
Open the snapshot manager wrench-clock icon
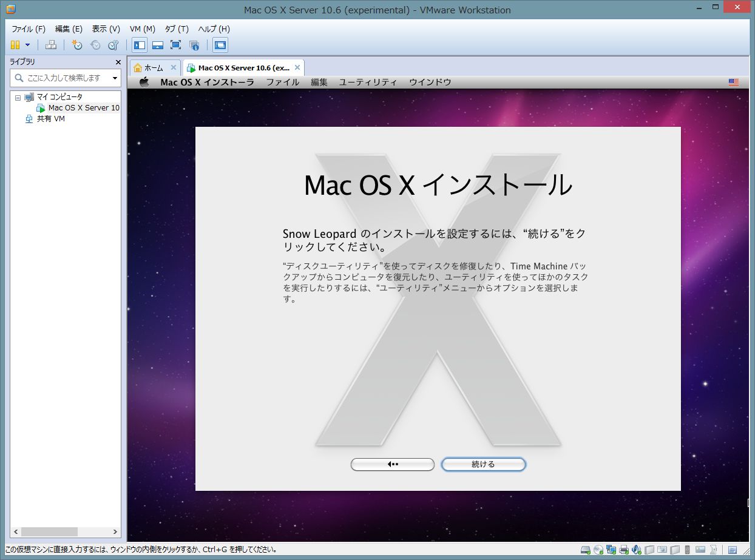pyautogui.click(x=113, y=45)
